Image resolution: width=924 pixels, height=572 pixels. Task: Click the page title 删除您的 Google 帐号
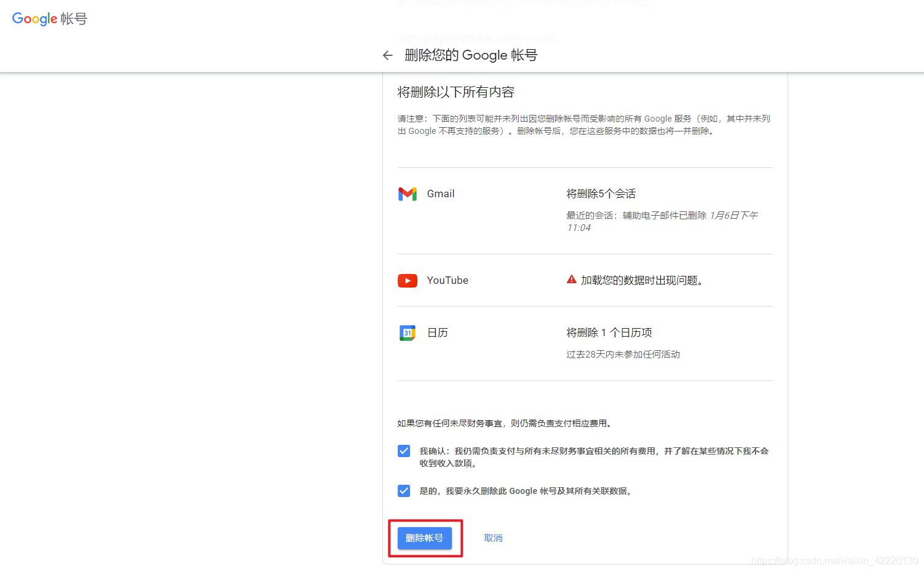pyautogui.click(x=471, y=55)
